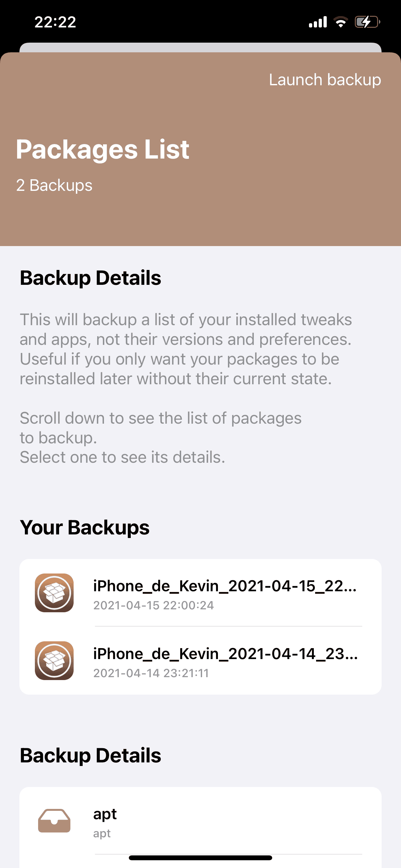Screen dimensions: 401x868
Task: Tap the Packages List title
Action: [x=102, y=150]
